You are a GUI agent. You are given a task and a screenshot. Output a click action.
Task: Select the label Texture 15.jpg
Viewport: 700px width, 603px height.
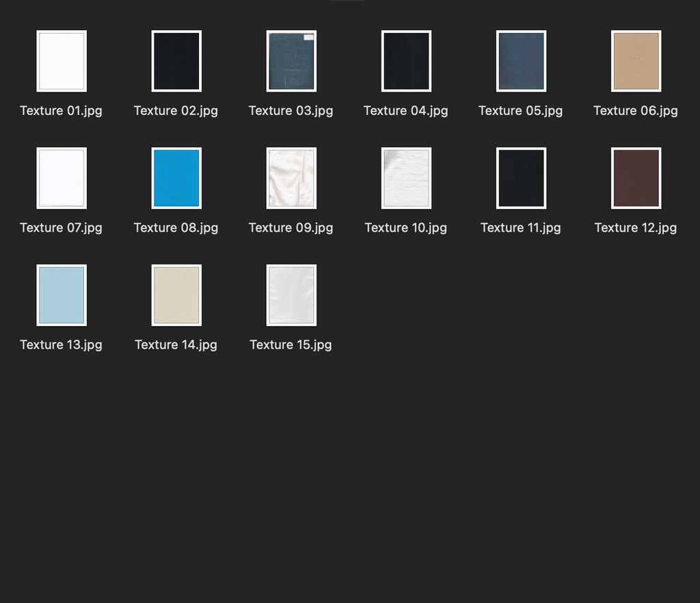291,345
